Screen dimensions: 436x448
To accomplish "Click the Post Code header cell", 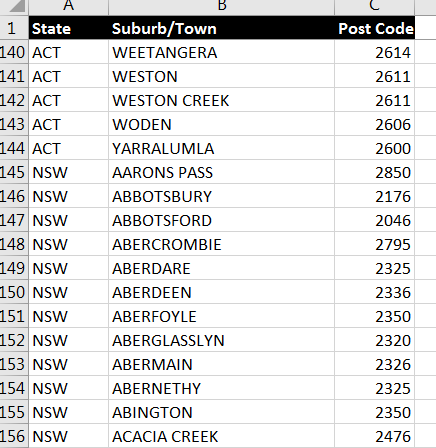I will (375, 28).
